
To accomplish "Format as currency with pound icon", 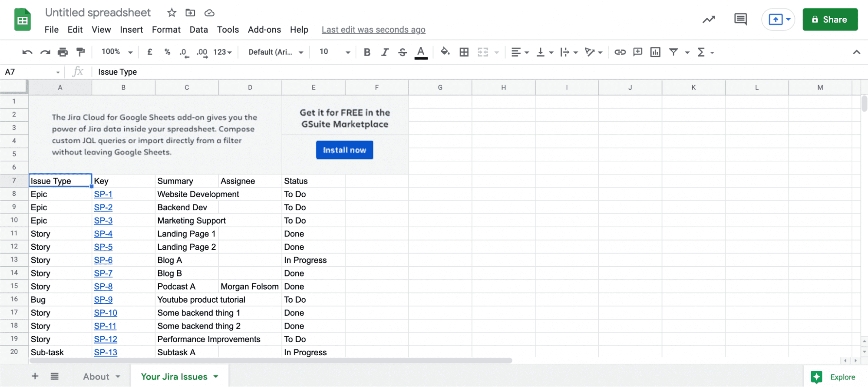I will (x=150, y=52).
